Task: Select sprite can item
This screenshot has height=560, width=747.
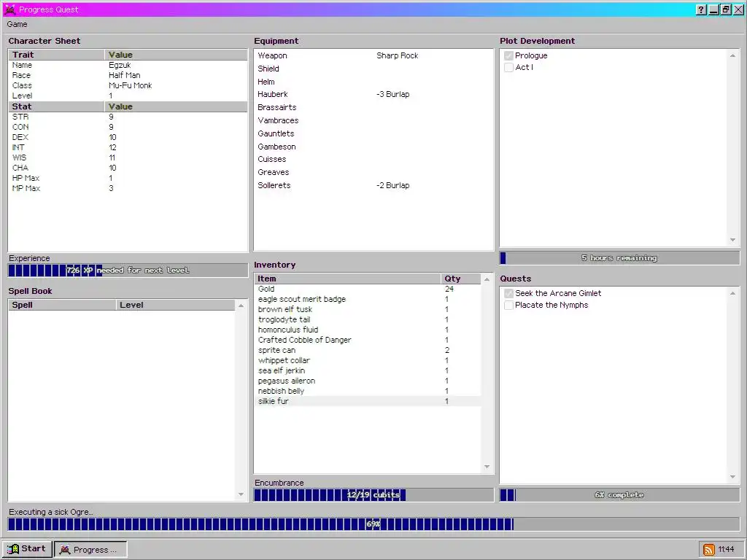Action: 368,350
